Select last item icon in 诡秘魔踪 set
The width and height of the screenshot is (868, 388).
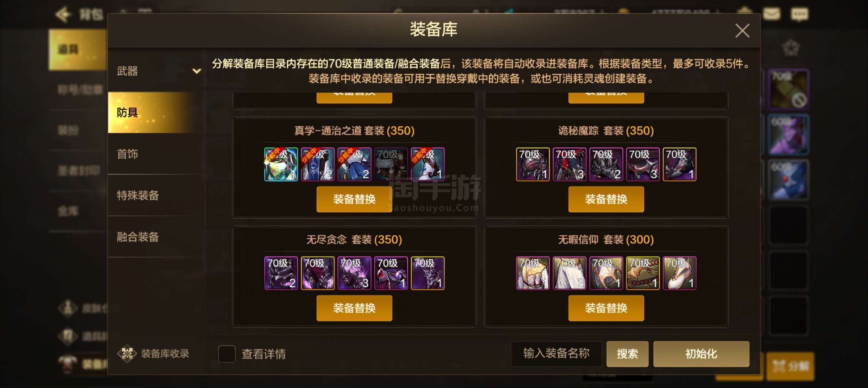pos(679,164)
